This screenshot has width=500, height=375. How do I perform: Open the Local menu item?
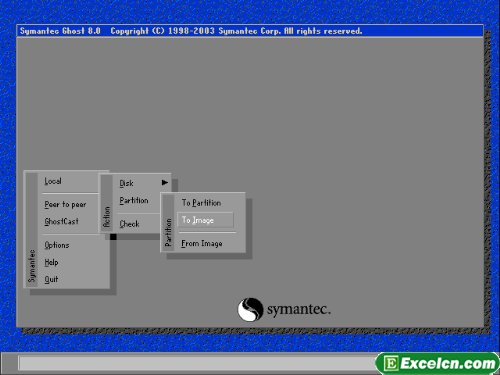click(53, 181)
